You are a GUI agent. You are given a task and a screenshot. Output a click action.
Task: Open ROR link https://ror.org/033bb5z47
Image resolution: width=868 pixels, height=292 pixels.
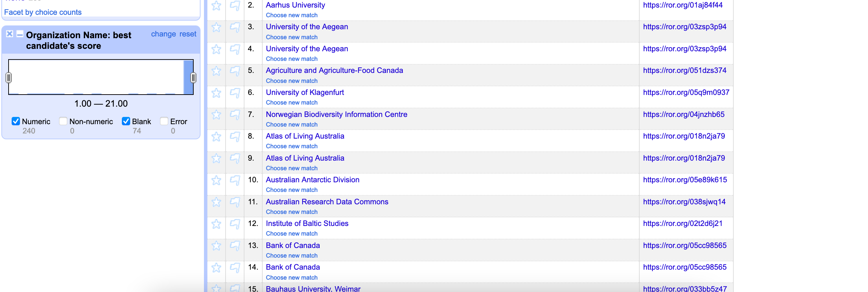click(x=685, y=289)
